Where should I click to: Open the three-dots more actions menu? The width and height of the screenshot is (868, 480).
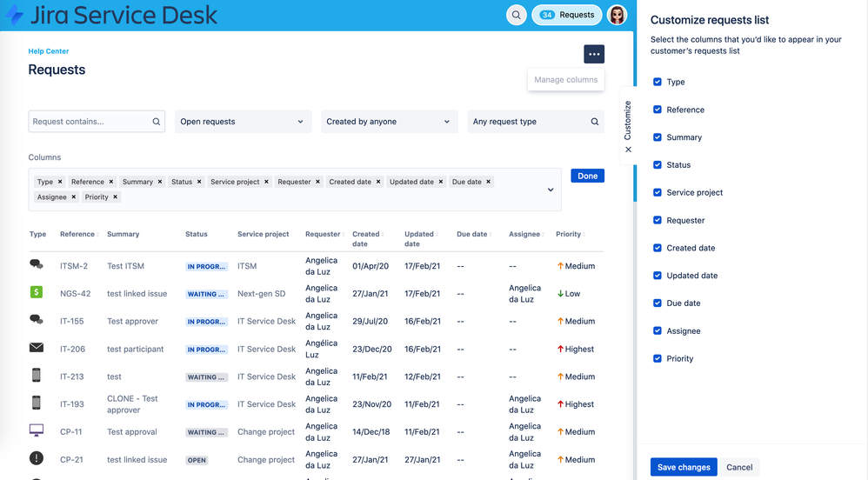[x=594, y=54]
